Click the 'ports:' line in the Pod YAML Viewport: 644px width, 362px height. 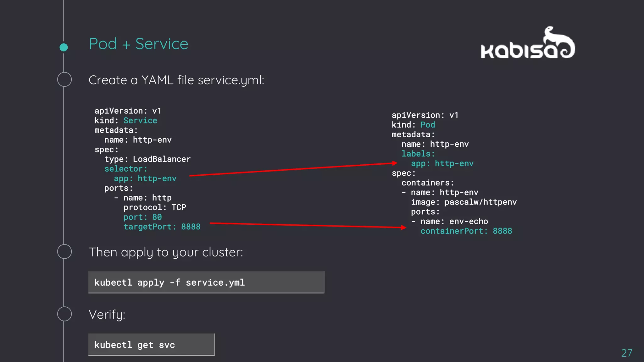tap(425, 212)
